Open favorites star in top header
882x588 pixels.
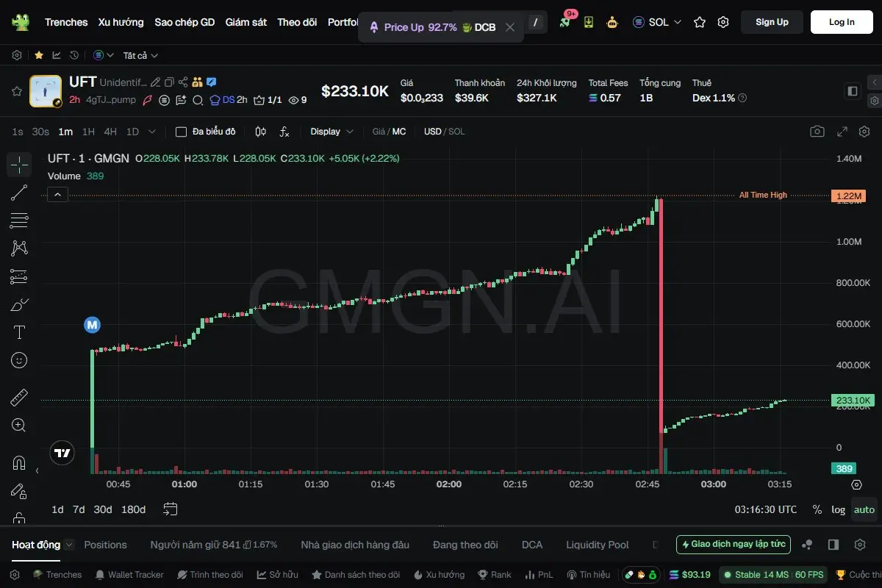click(700, 22)
